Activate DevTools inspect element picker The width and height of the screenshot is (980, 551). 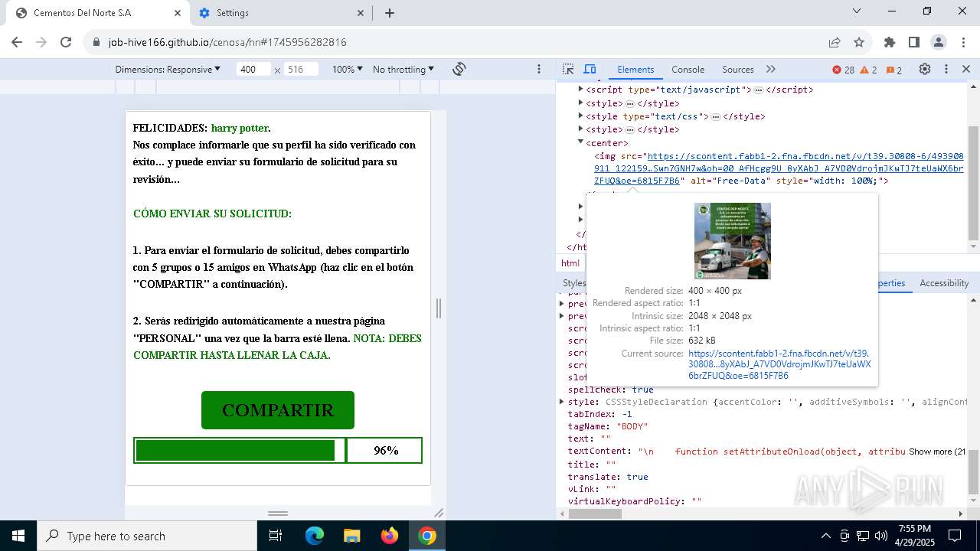click(568, 69)
